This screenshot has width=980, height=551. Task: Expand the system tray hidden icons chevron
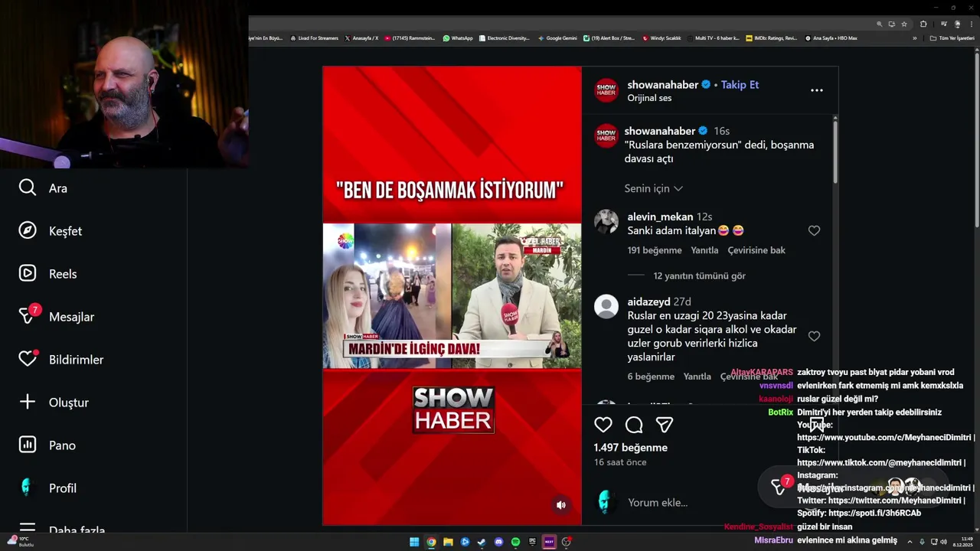[910, 542]
